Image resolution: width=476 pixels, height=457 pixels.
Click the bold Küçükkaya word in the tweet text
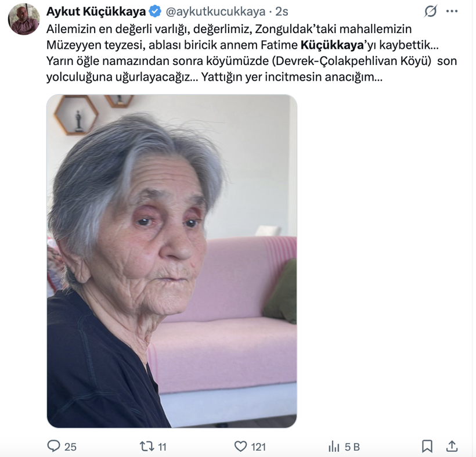pos(332,45)
